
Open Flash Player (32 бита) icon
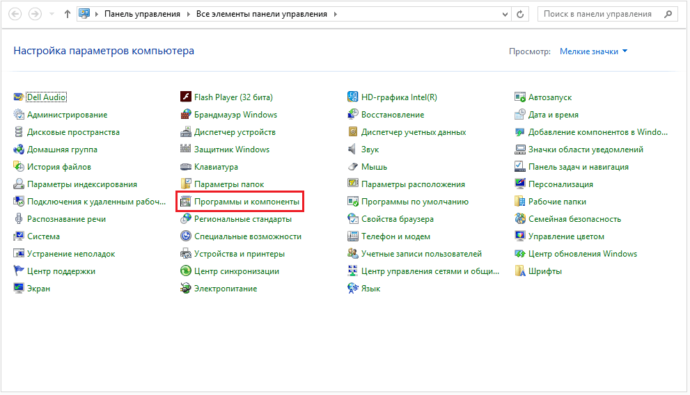[x=186, y=97]
